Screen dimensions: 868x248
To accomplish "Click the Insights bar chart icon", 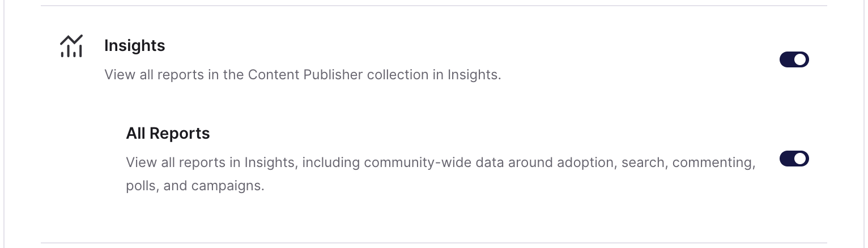I will (71, 46).
